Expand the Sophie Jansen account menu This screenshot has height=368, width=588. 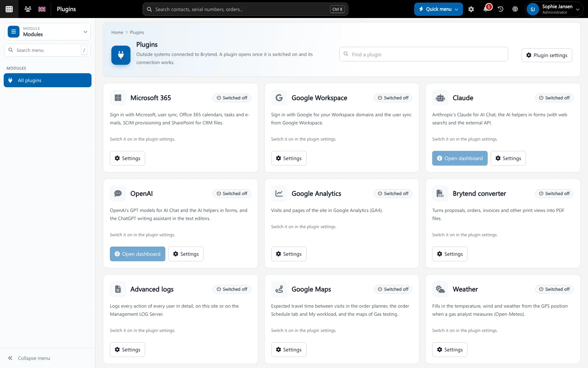click(x=554, y=9)
